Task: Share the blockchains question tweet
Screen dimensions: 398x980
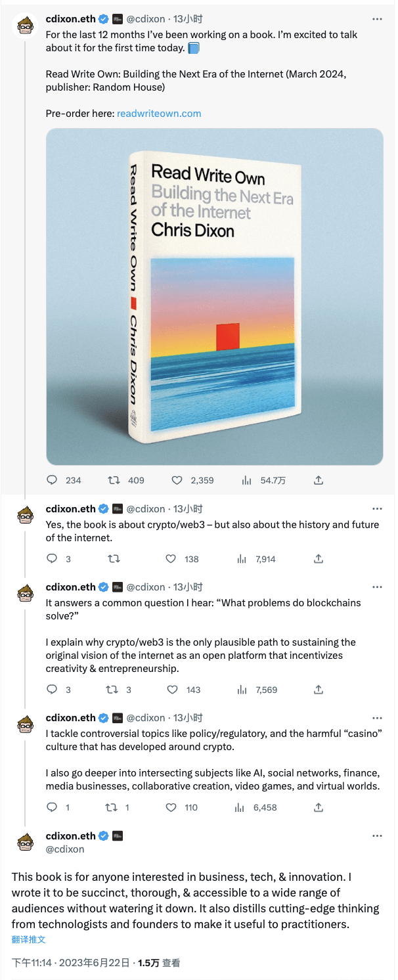Action: pos(318,690)
